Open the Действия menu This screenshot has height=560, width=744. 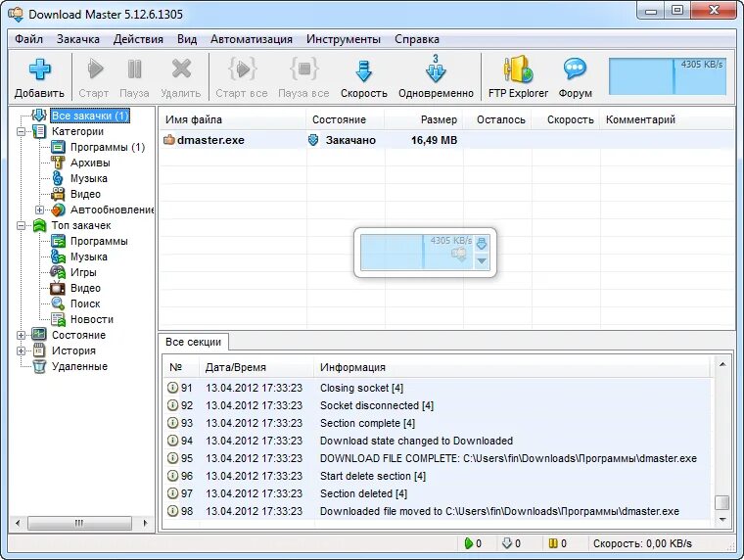pyautogui.click(x=138, y=39)
